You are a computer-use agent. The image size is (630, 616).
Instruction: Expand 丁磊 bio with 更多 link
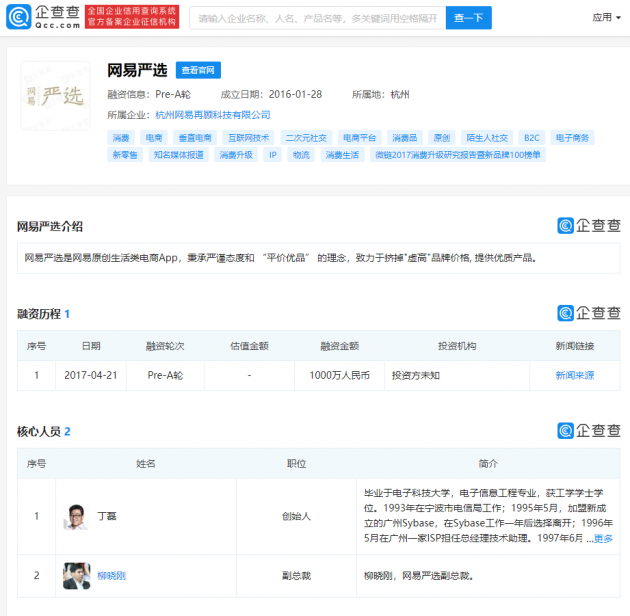pyautogui.click(x=603, y=538)
